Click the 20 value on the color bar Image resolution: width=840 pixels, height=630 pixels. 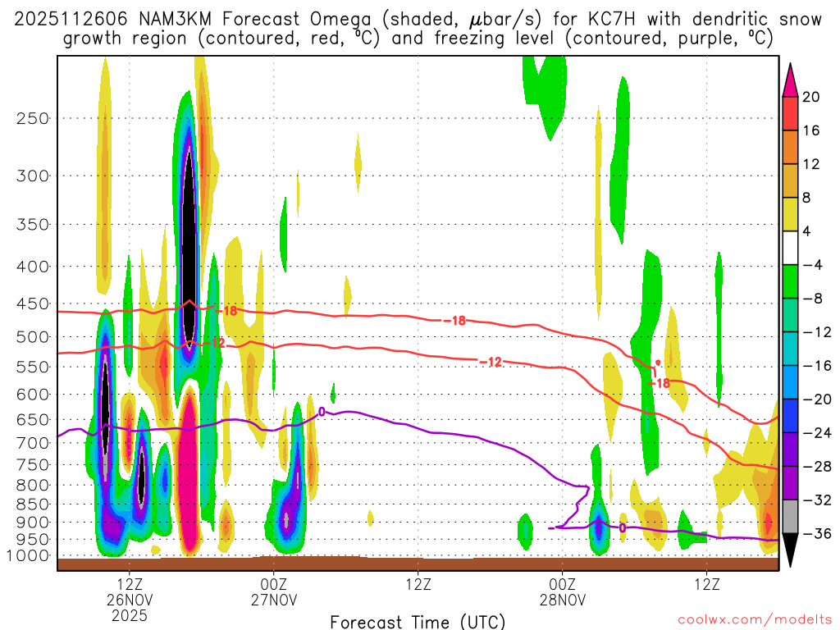click(811, 97)
